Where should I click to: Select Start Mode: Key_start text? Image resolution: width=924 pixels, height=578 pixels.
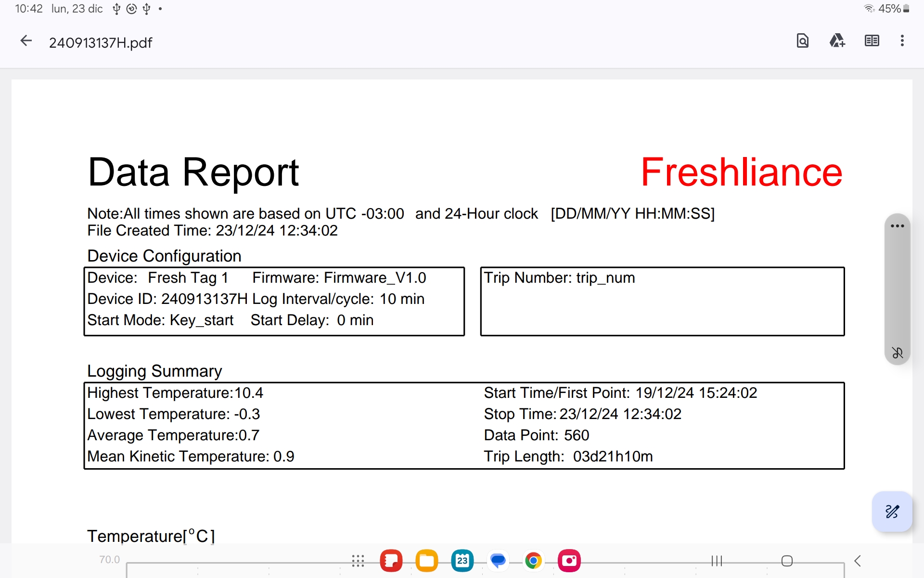pos(160,320)
